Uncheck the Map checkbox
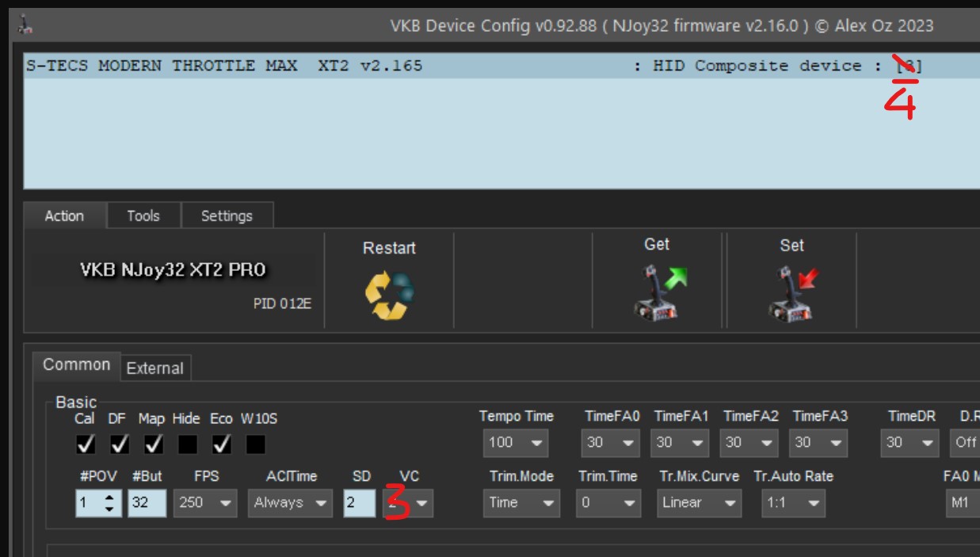Viewport: 980px width, 557px height. point(153,444)
